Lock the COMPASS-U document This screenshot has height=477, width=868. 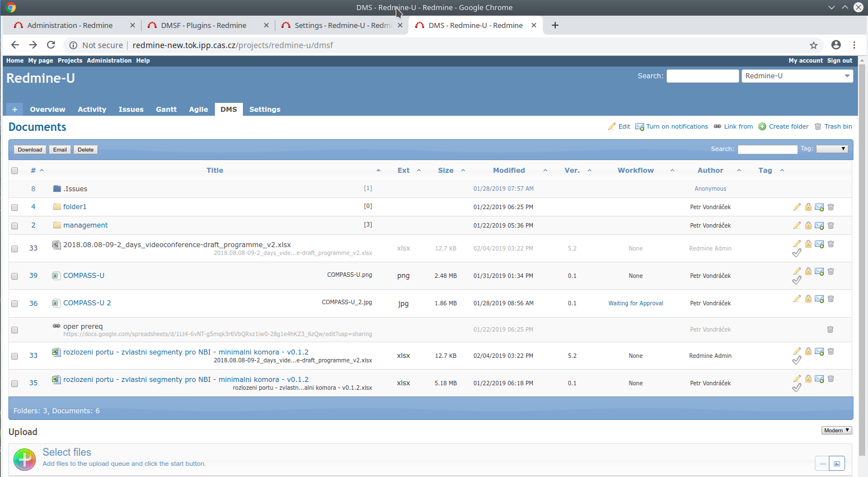(808, 271)
